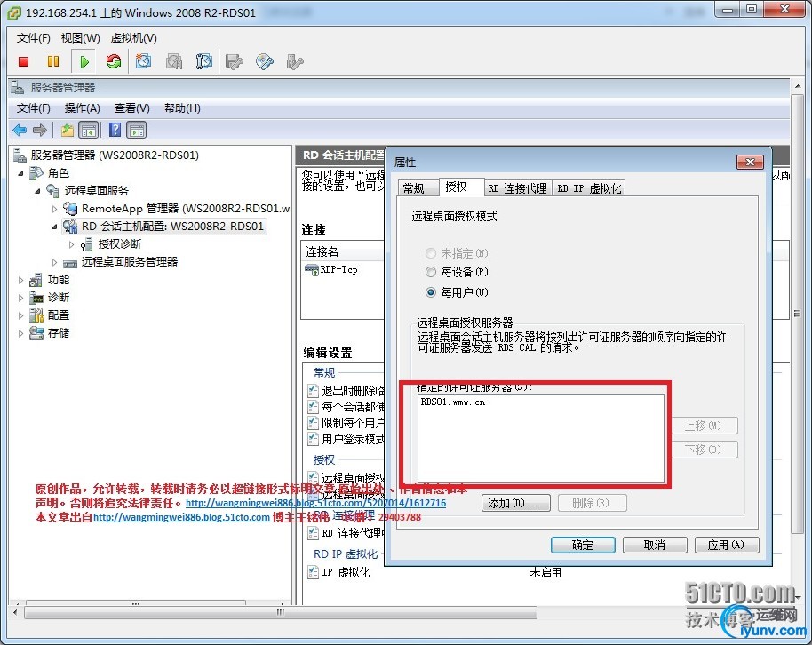812x645 pixels.
Task: Click the Up one level folder icon
Action: 68,130
